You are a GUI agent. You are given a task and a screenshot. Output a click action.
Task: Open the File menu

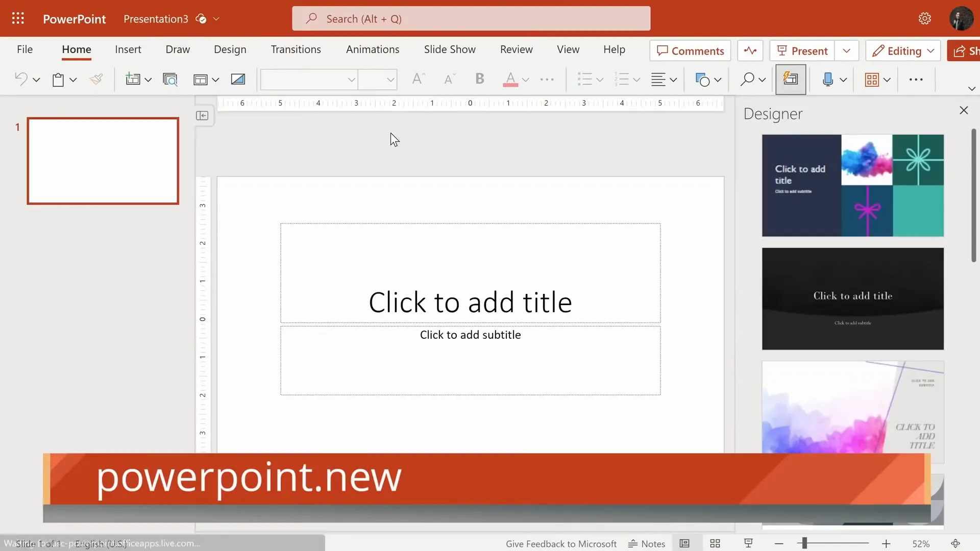click(x=24, y=49)
